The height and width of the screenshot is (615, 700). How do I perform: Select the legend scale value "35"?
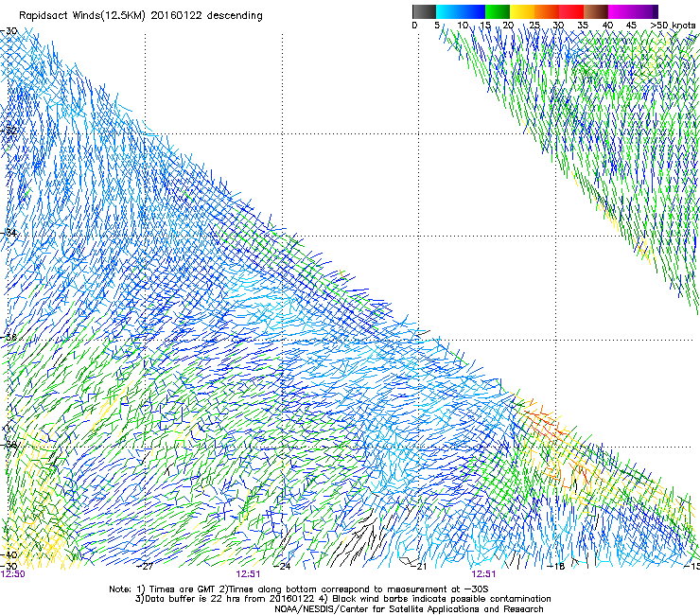tap(583, 26)
